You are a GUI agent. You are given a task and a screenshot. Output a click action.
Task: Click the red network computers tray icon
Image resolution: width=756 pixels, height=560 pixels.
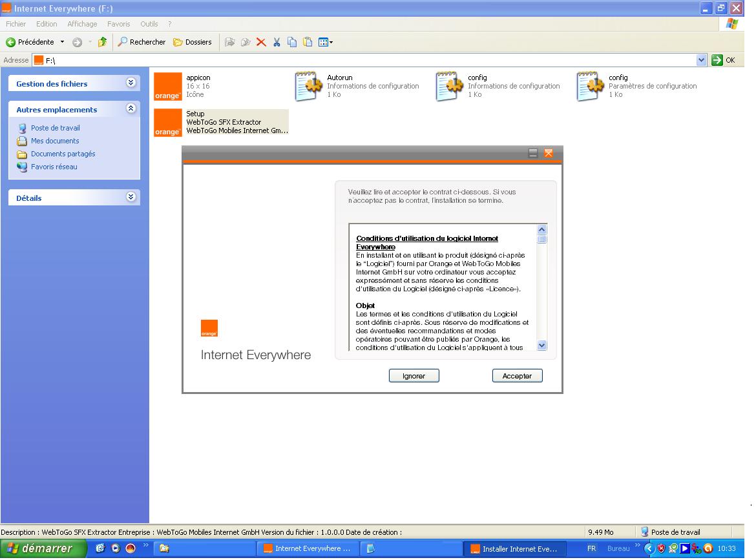tap(696, 548)
